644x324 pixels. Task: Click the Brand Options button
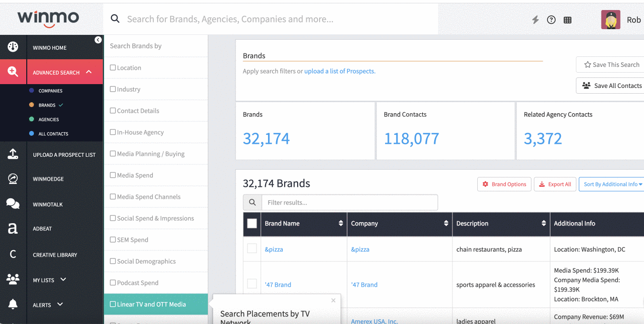tap(504, 184)
